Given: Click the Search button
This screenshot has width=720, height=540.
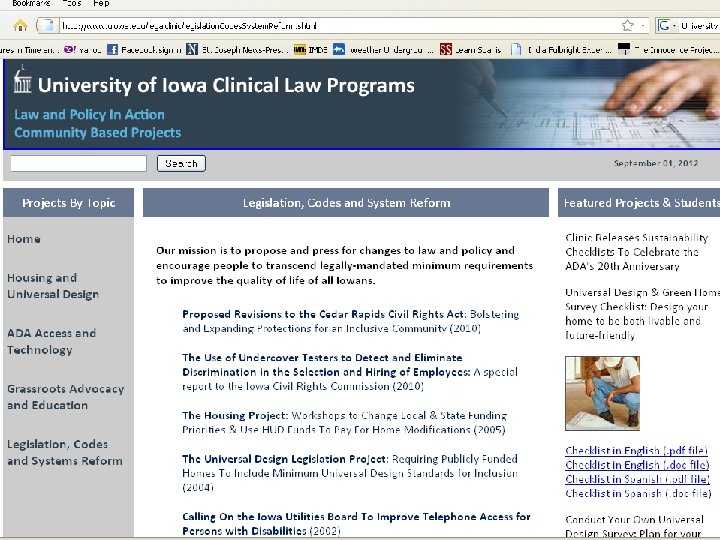Looking at the screenshot, I should 181,163.
